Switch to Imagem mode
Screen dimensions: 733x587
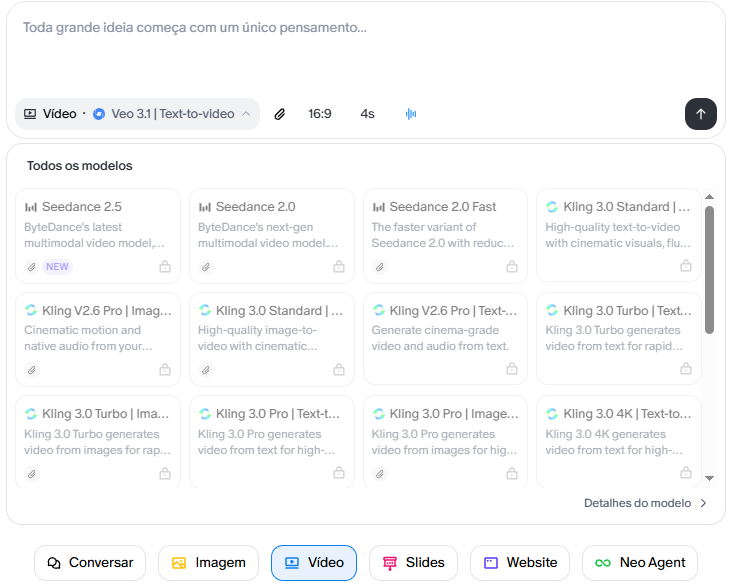coord(208,563)
